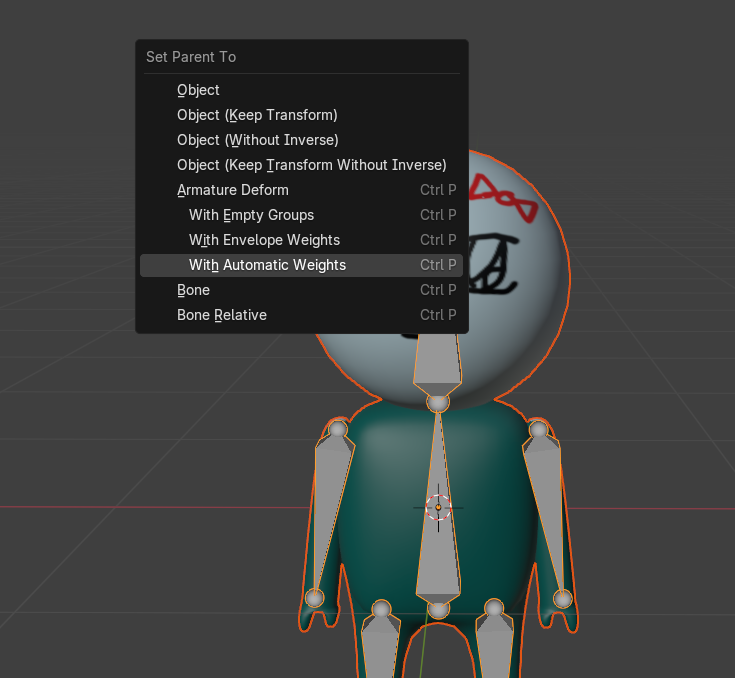Image resolution: width=735 pixels, height=678 pixels.
Task: Choose With Empty Groups option
Action: [301, 215]
